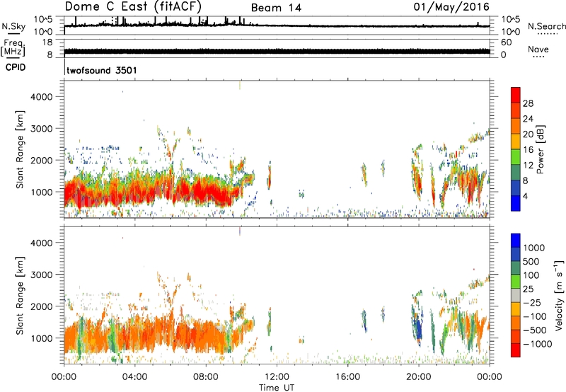Select the "25" velocity colorbar label
This screenshot has height=392, width=566.
click(x=529, y=289)
